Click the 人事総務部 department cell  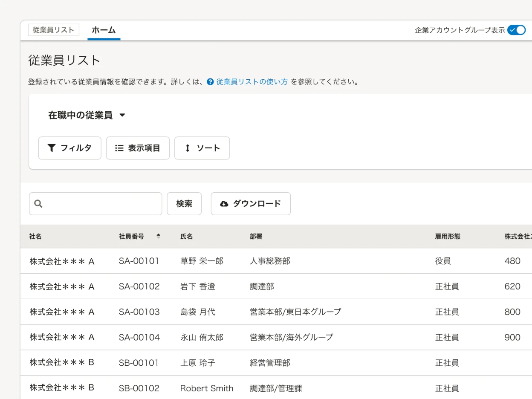pos(270,261)
